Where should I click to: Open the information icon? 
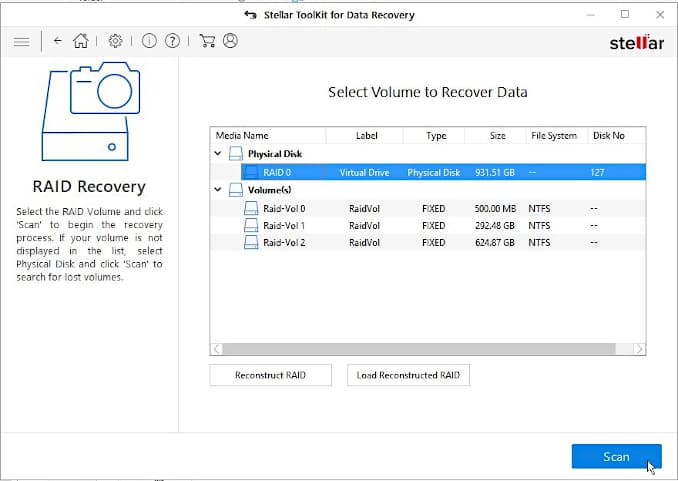[x=149, y=41]
